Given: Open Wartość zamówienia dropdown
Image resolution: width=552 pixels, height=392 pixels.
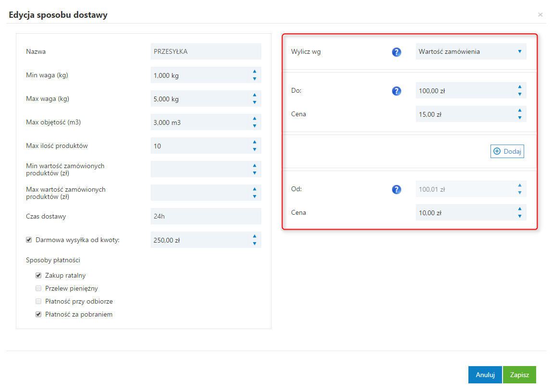Looking at the screenshot, I should (471, 51).
